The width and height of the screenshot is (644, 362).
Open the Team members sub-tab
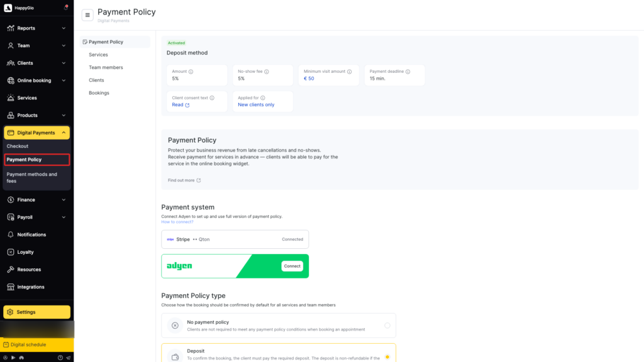[106, 67]
